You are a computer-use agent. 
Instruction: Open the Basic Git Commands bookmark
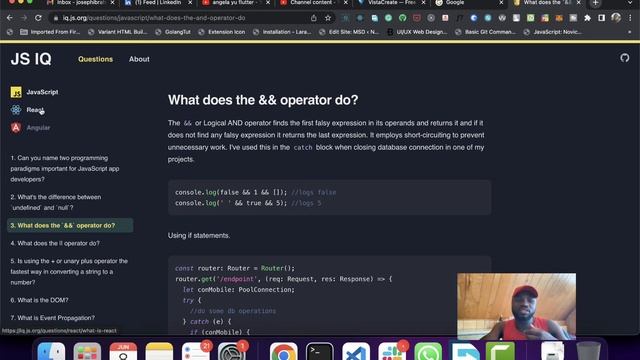tap(485, 32)
